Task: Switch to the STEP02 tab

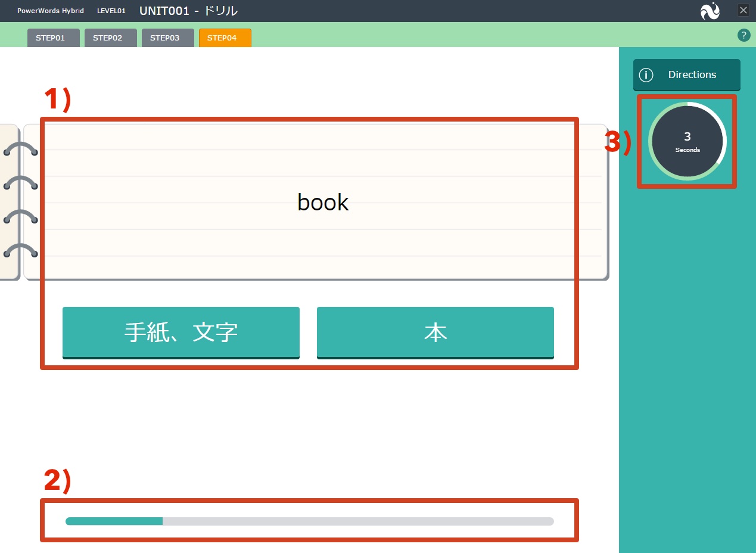Action: point(110,38)
